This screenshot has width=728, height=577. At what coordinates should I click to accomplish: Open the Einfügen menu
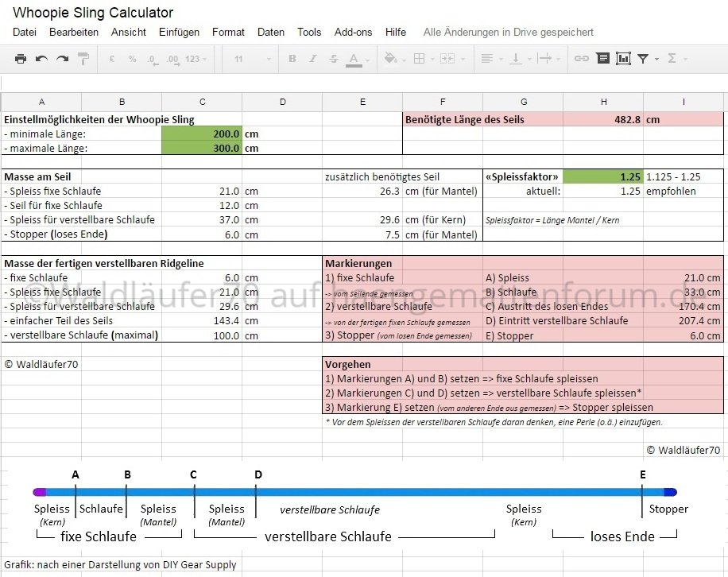(x=179, y=33)
